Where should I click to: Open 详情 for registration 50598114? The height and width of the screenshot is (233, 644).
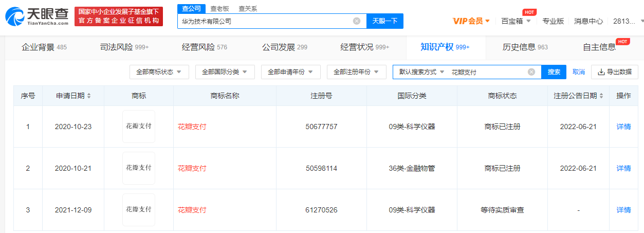click(x=623, y=168)
